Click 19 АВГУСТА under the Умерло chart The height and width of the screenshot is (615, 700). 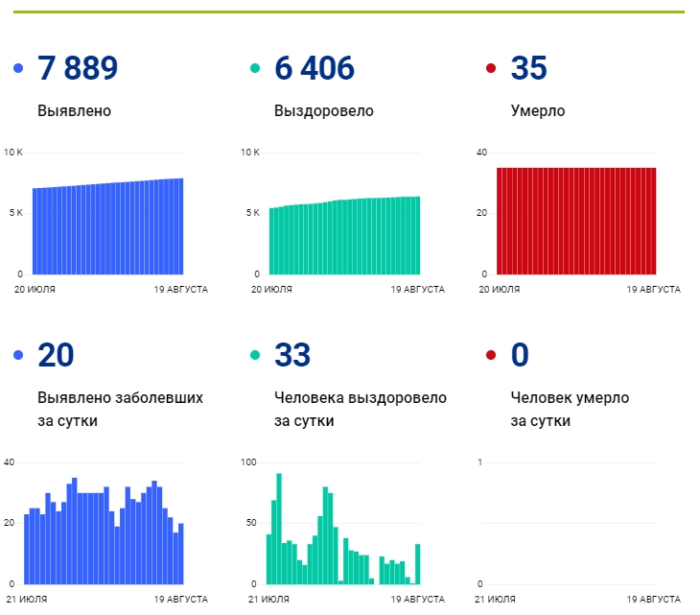[653, 290]
